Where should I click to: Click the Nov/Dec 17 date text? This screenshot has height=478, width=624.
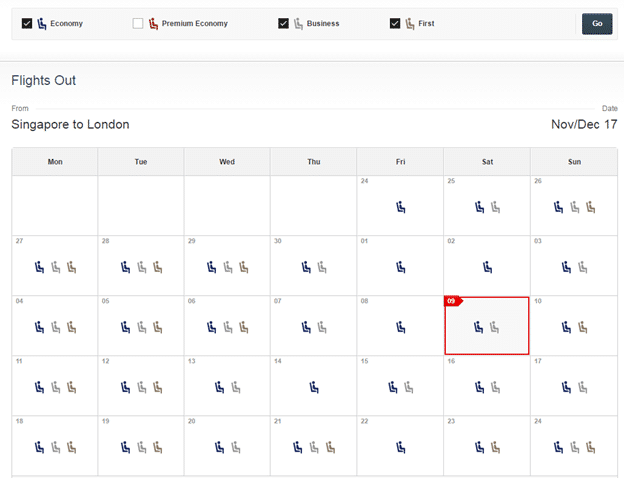(x=584, y=124)
